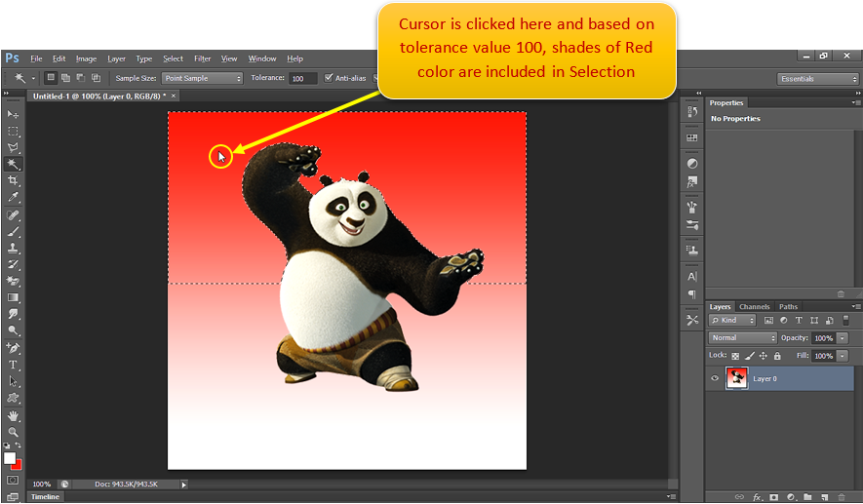This screenshot has height=504, width=863.
Task: Hide Layer 0 using eye icon
Action: 715,378
